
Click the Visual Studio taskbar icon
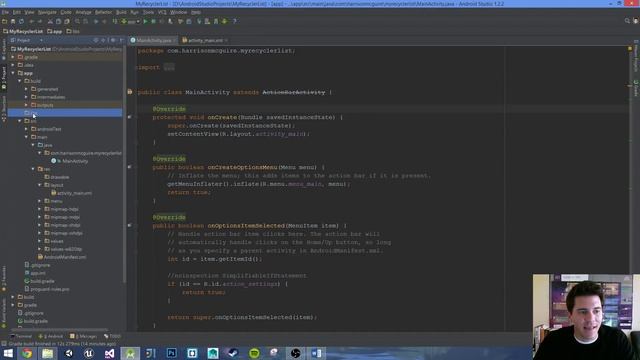tap(109, 353)
